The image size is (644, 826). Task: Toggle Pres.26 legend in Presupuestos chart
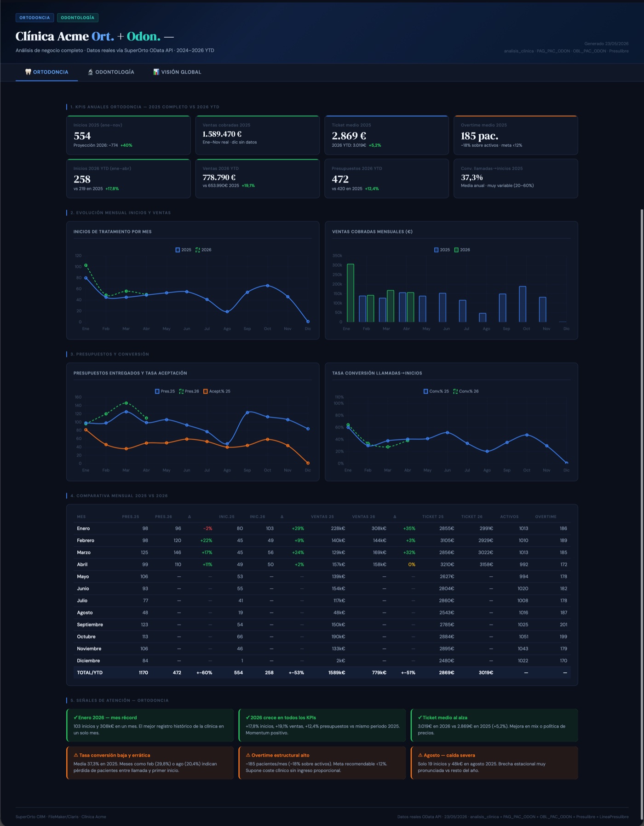pyautogui.click(x=189, y=391)
